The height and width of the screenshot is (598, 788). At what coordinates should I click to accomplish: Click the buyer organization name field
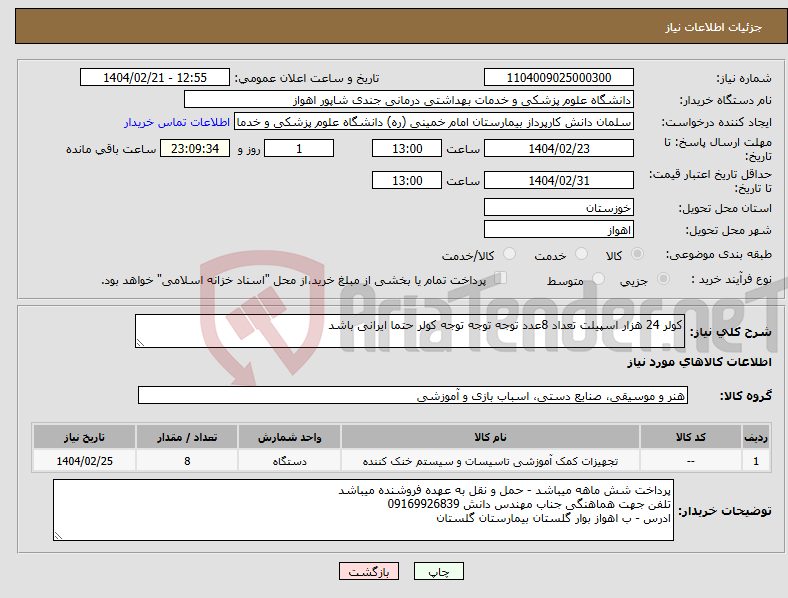pyautogui.click(x=409, y=99)
